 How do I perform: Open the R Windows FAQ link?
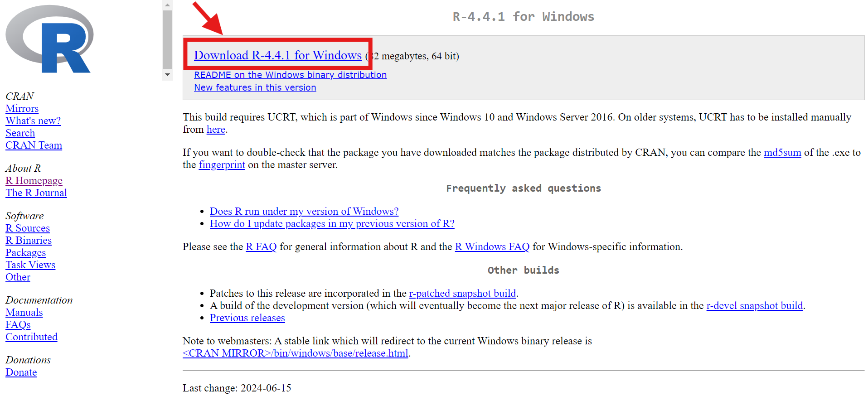coord(492,247)
